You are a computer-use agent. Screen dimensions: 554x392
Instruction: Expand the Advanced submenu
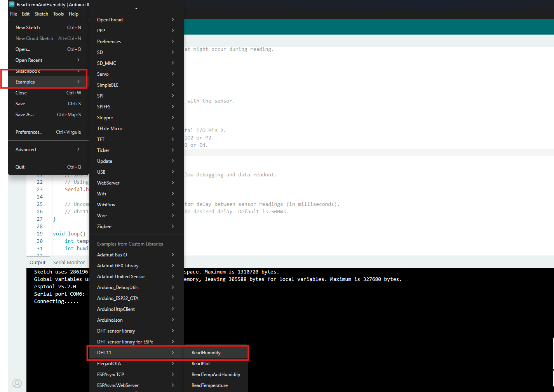pyautogui.click(x=48, y=150)
